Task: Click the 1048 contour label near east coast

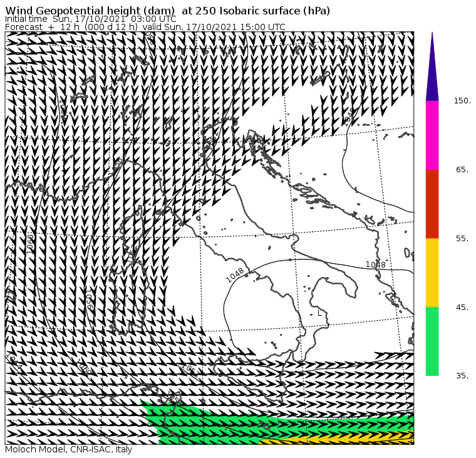Action: (376, 264)
